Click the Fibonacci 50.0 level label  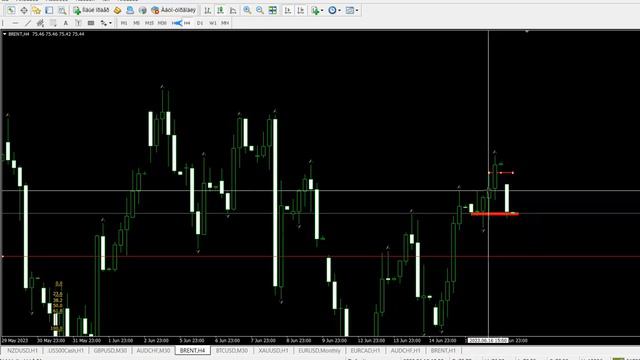point(58,305)
